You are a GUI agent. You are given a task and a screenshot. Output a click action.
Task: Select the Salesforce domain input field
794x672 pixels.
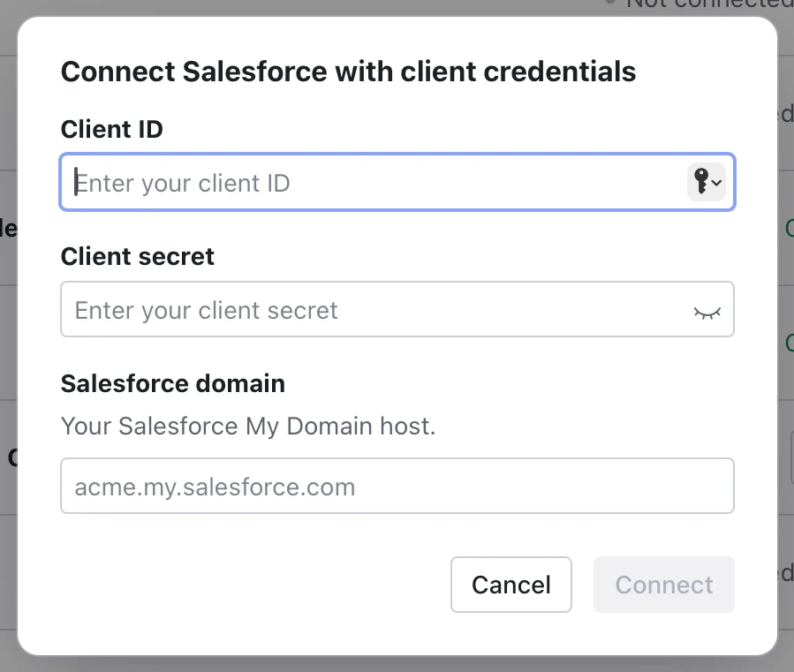(397, 486)
